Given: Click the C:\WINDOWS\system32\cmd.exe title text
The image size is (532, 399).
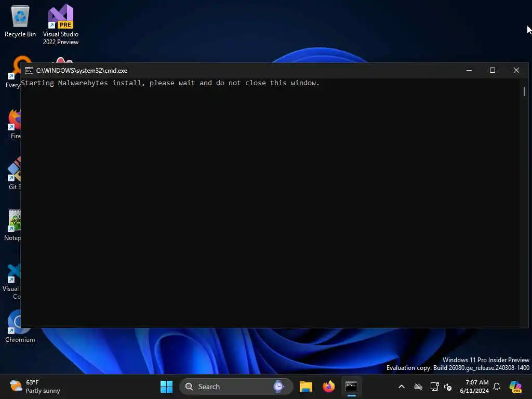Looking at the screenshot, I should 82,71.
